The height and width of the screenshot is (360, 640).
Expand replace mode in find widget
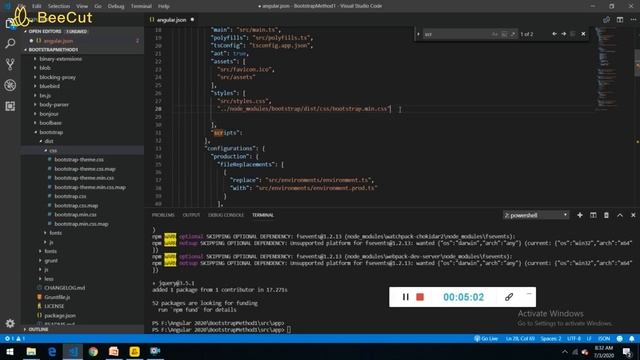(418, 34)
